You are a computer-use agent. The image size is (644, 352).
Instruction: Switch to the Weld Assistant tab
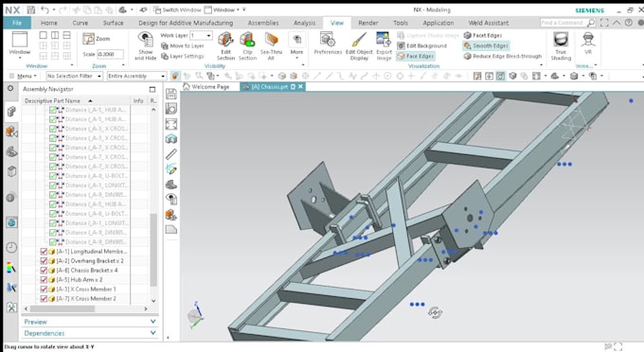(489, 23)
